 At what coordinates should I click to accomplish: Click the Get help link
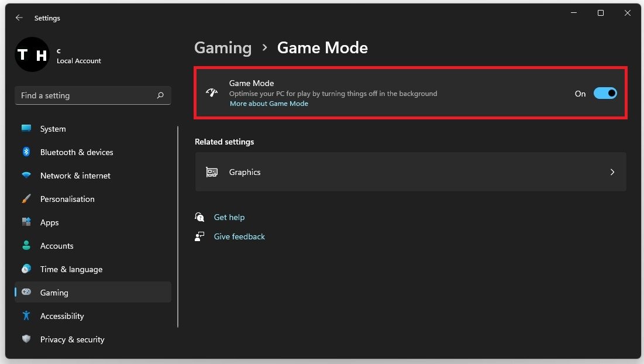pyautogui.click(x=229, y=217)
